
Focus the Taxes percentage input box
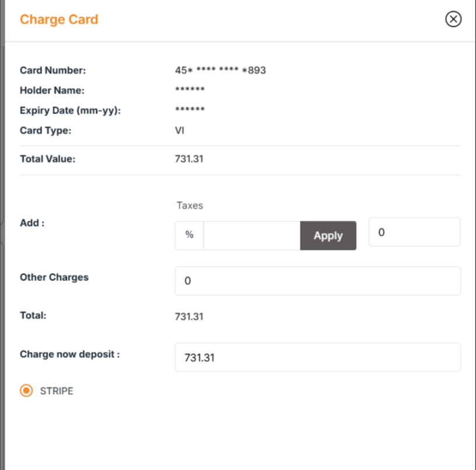click(x=251, y=235)
